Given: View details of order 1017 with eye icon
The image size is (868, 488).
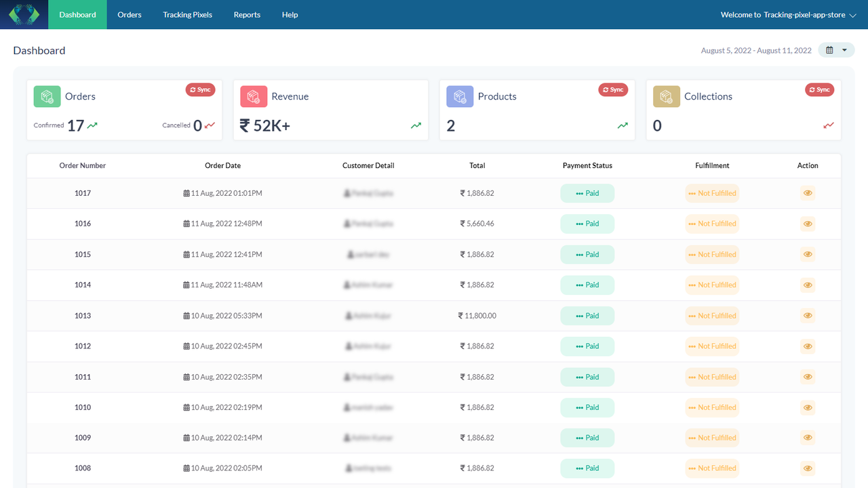Looking at the screenshot, I should 807,192.
